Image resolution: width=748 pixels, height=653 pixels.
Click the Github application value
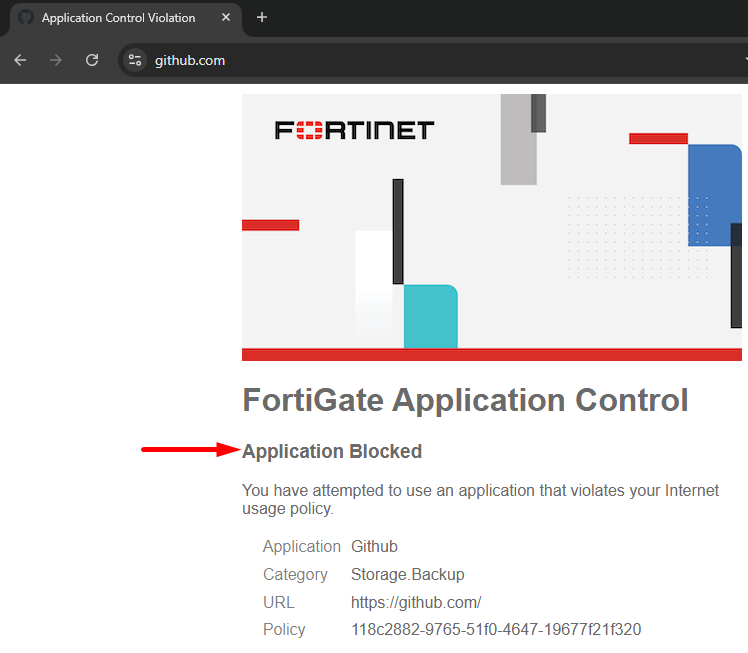pyautogui.click(x=374, y=547)
